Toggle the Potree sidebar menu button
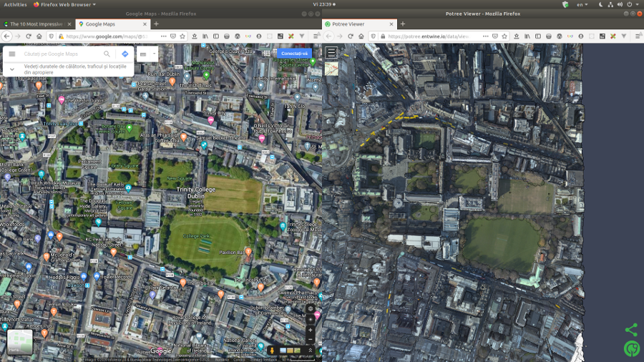The image size is (644, 362). pos(331,52)
